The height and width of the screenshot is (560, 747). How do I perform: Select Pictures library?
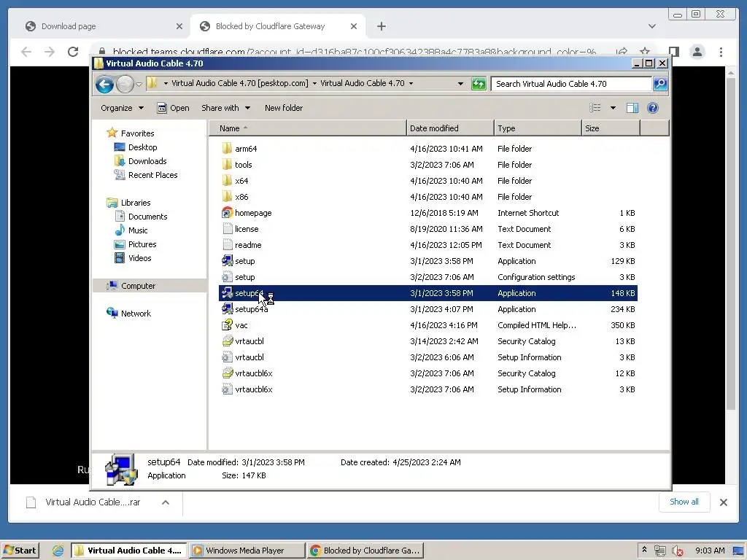click(x=142, y=244)
